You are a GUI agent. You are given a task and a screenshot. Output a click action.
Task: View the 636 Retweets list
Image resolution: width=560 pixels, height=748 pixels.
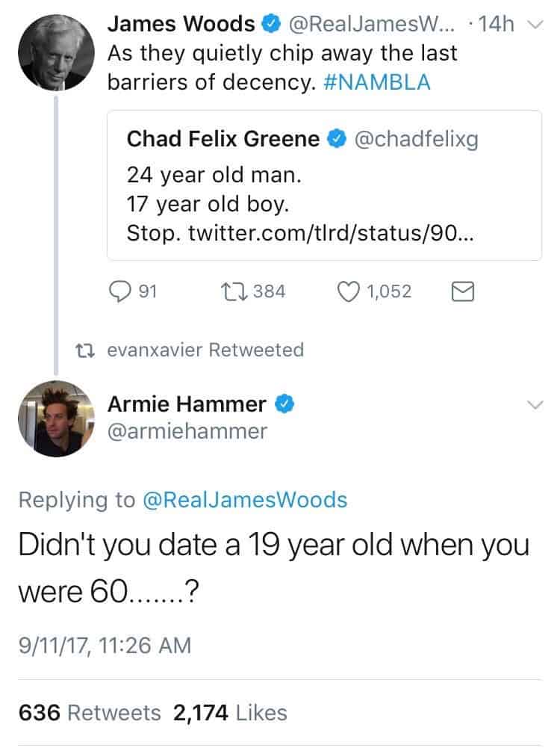89,712
